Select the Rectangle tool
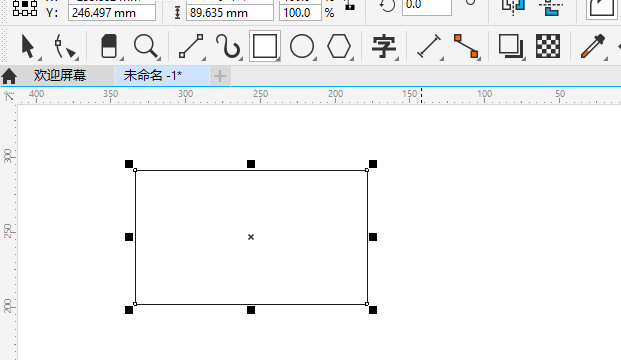The image size is (621, 360). pos(265,46)
